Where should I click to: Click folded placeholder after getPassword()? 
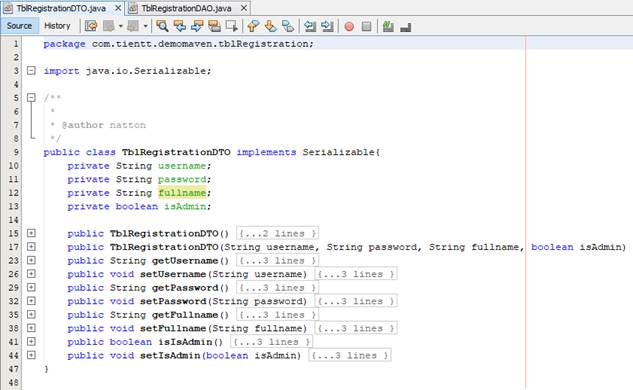point(278,287)
